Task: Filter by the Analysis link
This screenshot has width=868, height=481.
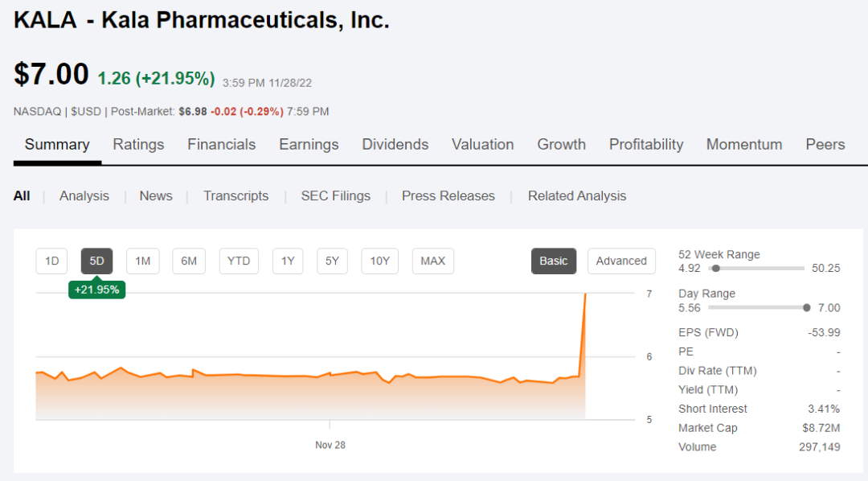Action: coord(84,196)
